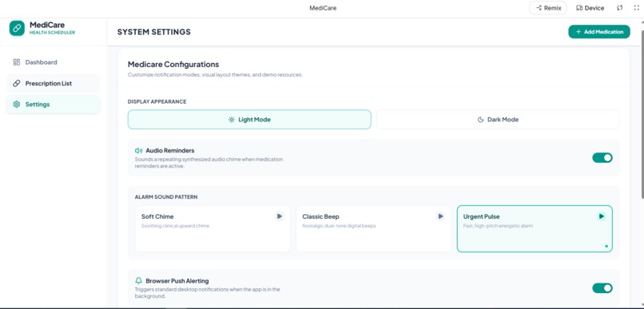The image size is (644, 309).
Task: Select the Urgent Pulse alarm pattern
Action: tap(535, 228)
